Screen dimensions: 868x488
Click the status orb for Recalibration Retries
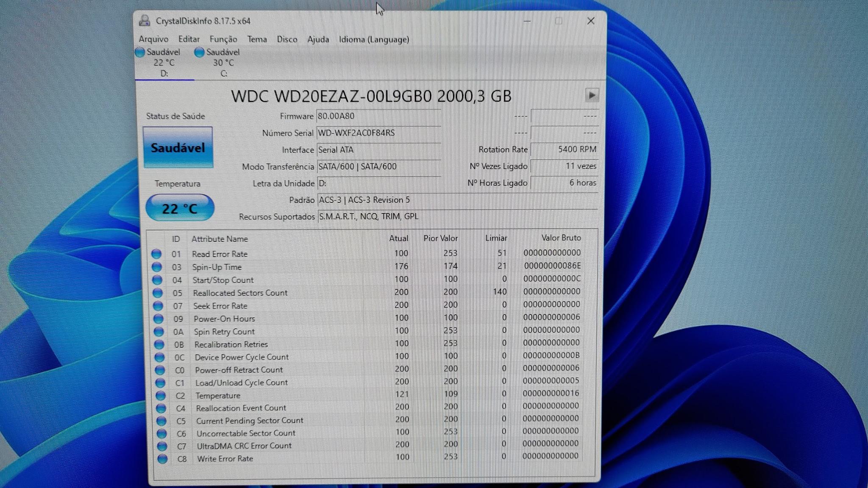pos(159,344)
